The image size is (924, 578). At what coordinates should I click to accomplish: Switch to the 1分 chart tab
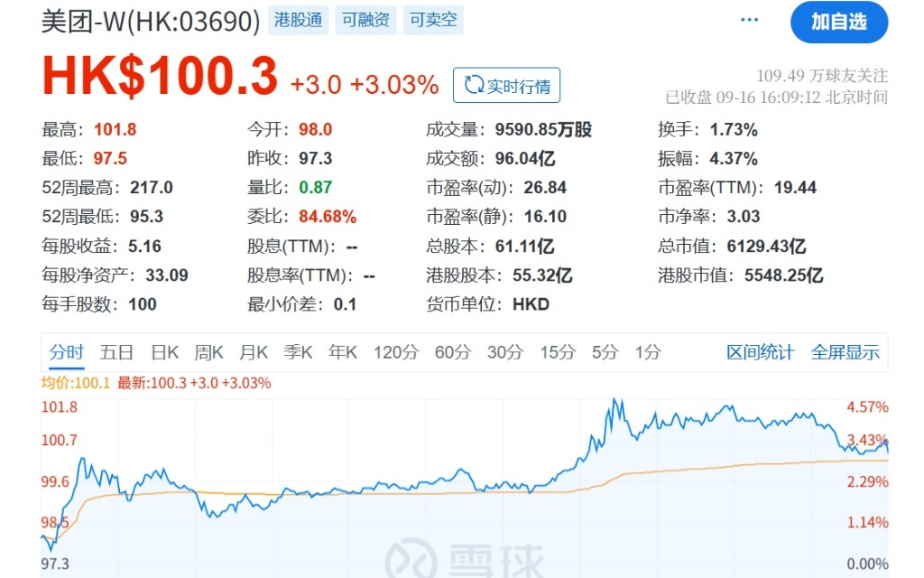click(x=648, y=352)
